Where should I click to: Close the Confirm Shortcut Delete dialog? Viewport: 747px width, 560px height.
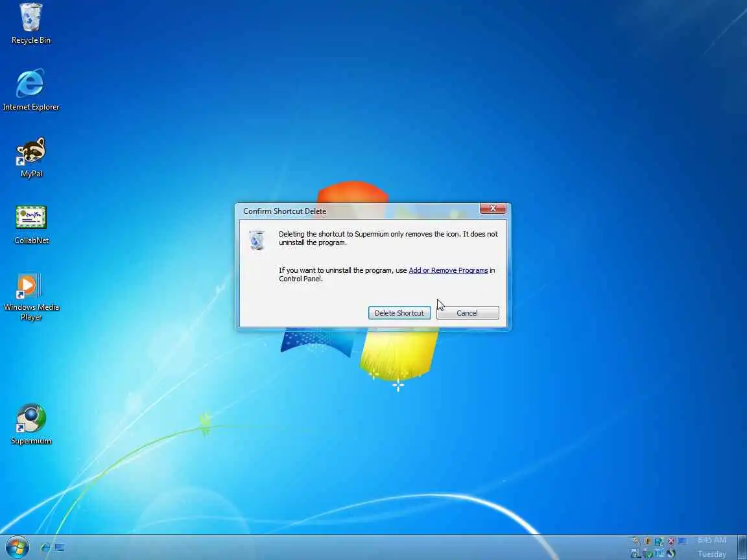coord(493,209)
